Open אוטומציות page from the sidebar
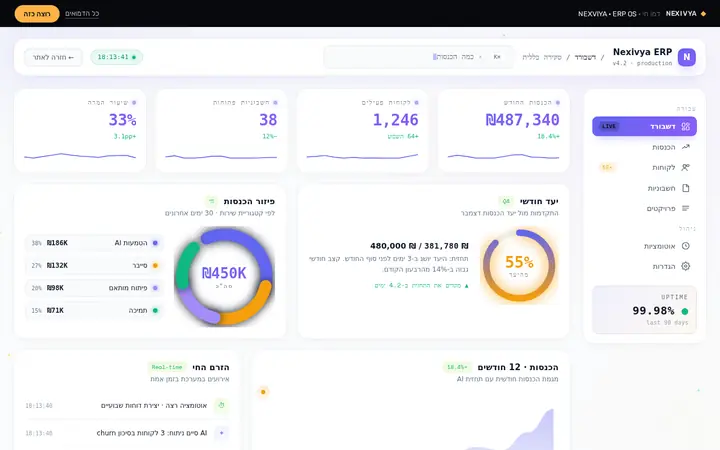The height and width of the screenshot is (450, 720). pos(644,246)
